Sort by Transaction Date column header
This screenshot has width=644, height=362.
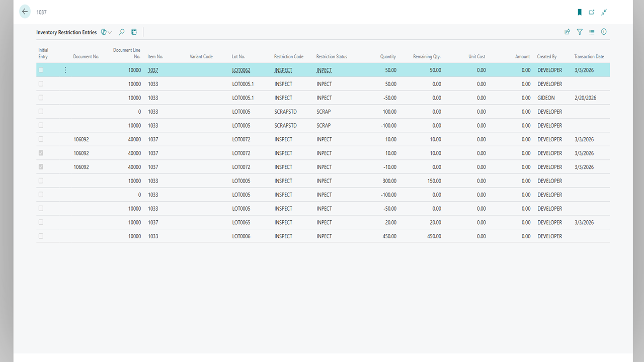589,57
